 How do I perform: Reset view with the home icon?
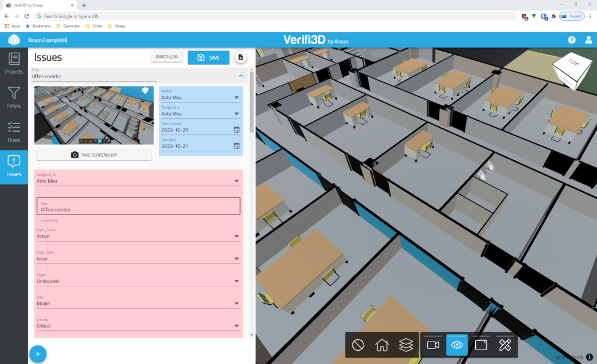[382, 345]
